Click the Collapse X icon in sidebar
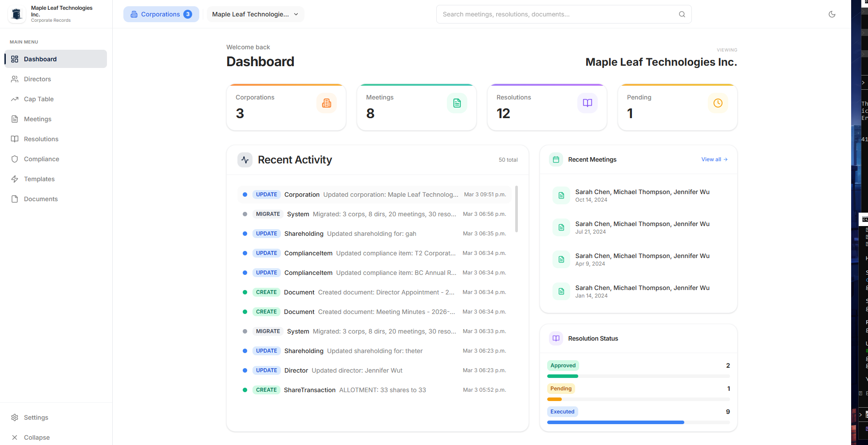 [x=15, y=437]
